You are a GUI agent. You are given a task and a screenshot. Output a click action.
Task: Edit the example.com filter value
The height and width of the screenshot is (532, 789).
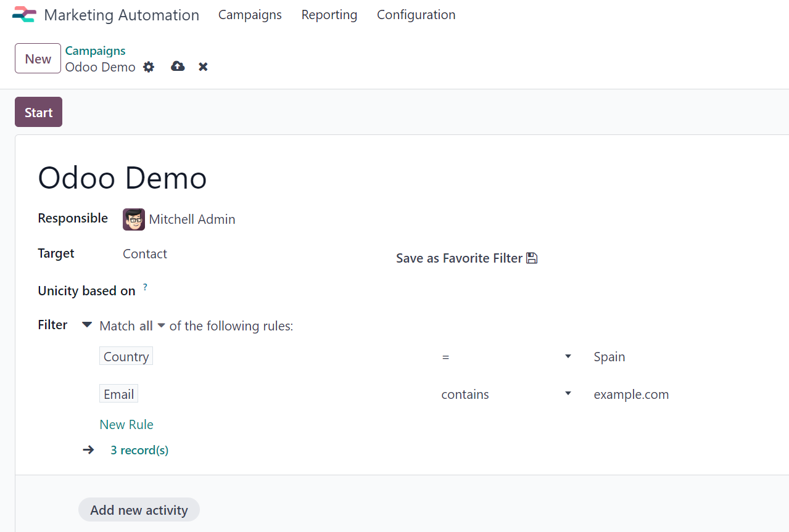coord(631,395)
